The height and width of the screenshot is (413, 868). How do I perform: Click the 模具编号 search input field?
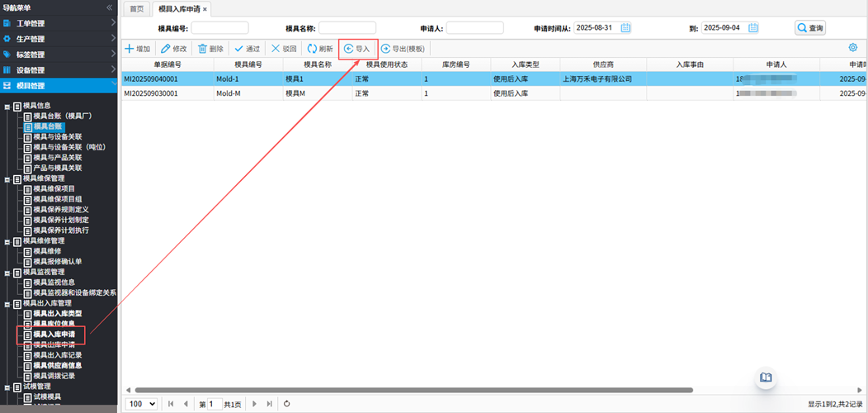pos(219,28)
